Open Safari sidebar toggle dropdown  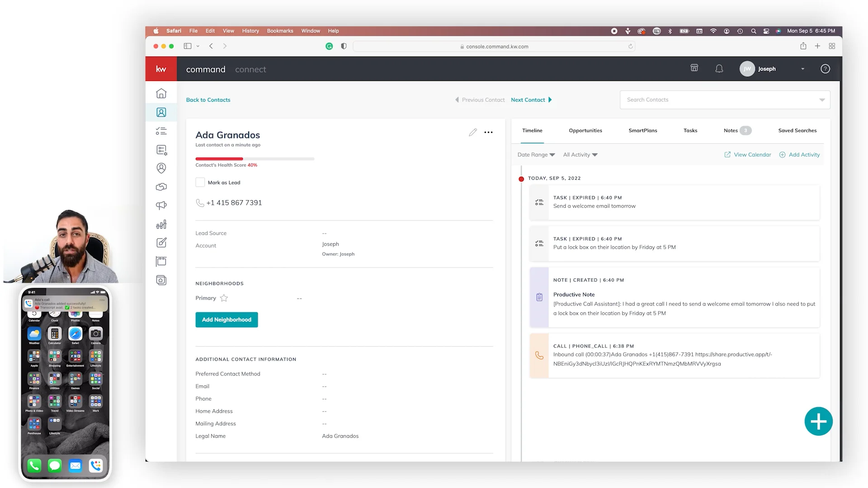point(198,46)
